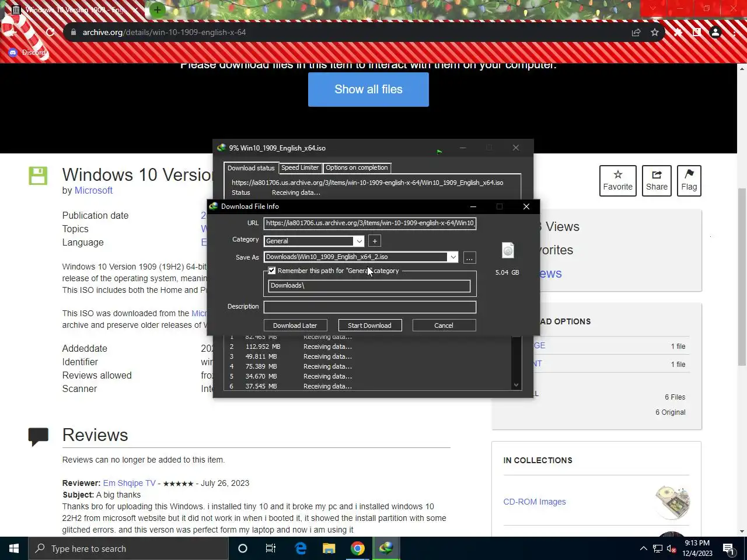This screenshot has height=560, width=747.
Task: Click the Flag icon on archive page
Action: [689, 181]
